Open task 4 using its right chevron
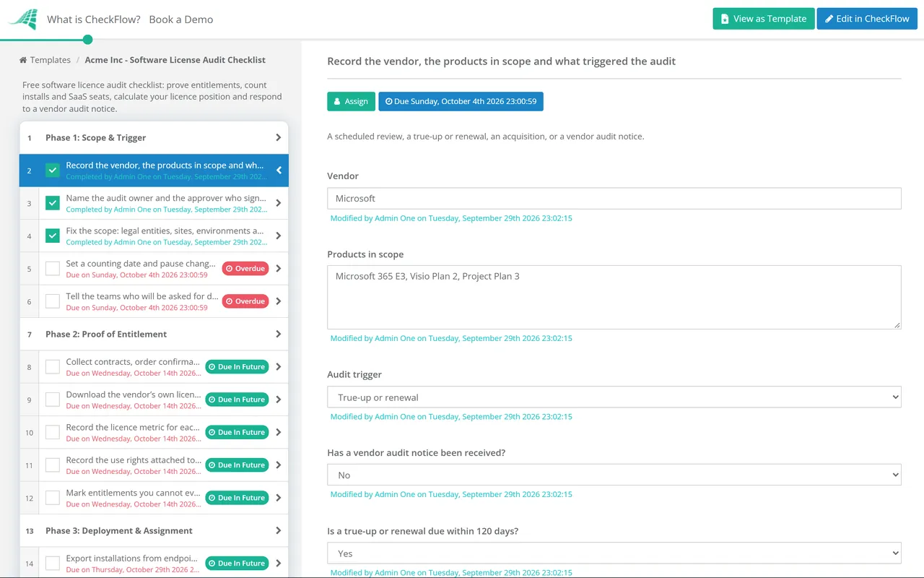 pos(279,236)
